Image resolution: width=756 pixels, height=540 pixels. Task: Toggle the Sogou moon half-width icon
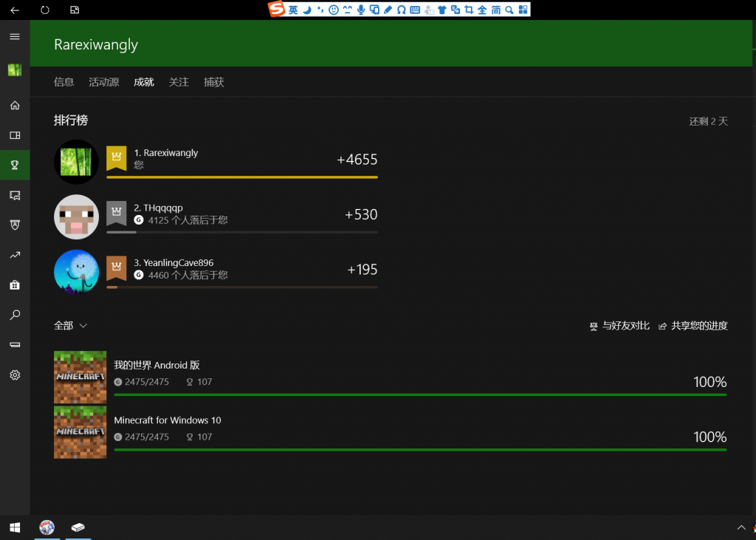tap(306, 10)
